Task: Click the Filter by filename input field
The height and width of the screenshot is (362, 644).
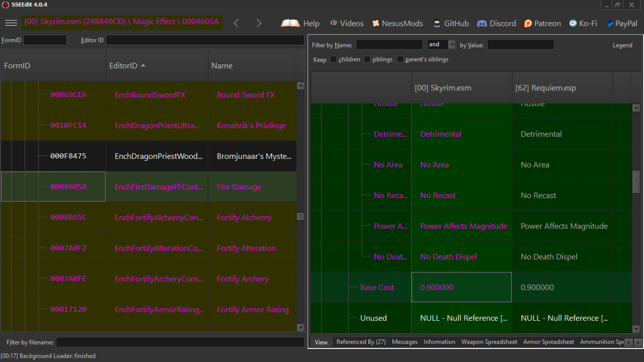Action: click(x=180, y=342)
